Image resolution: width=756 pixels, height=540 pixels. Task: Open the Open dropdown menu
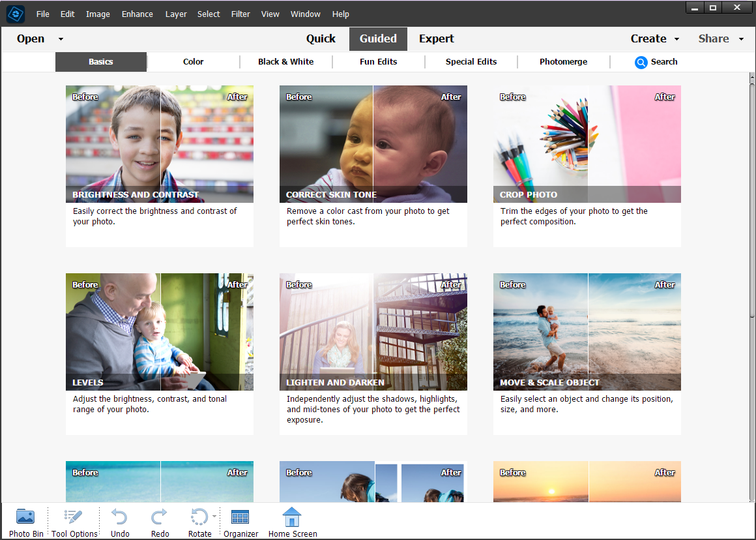(39, 38)
